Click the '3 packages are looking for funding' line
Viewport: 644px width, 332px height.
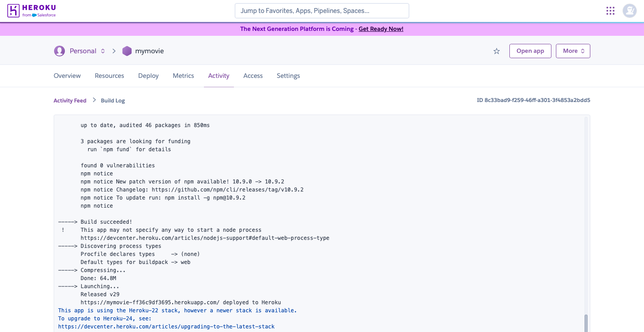136,141
